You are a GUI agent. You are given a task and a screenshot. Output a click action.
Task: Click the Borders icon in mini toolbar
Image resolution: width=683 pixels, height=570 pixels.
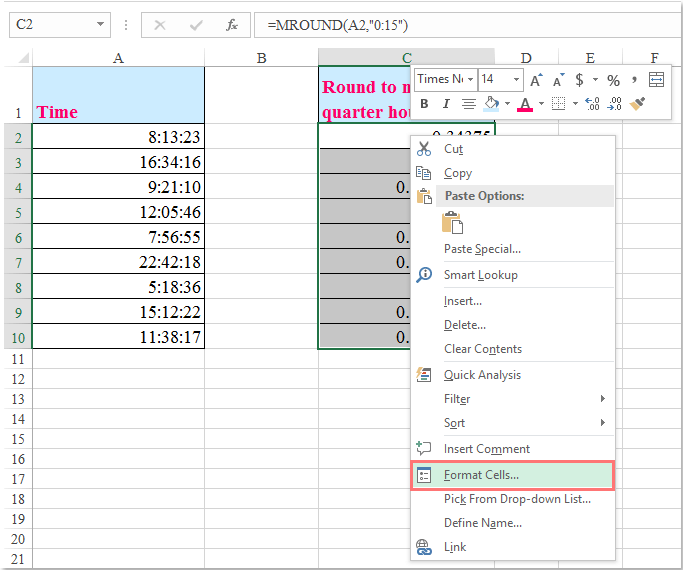[x=558, y=104]
